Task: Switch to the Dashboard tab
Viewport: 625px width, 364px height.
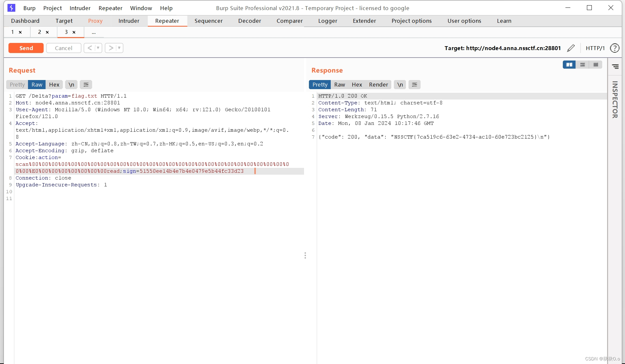Action: pos(25,21)
